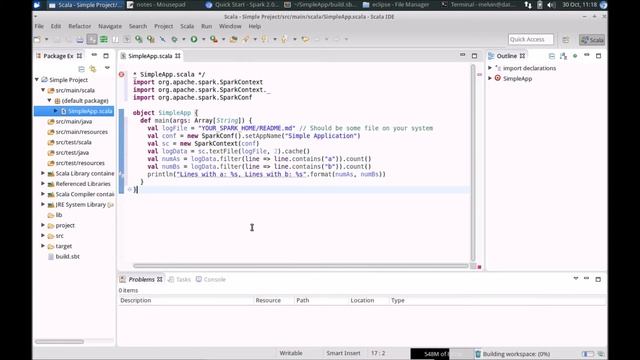Open the Refactor menu
640x360 pixels.
[80, 26]
